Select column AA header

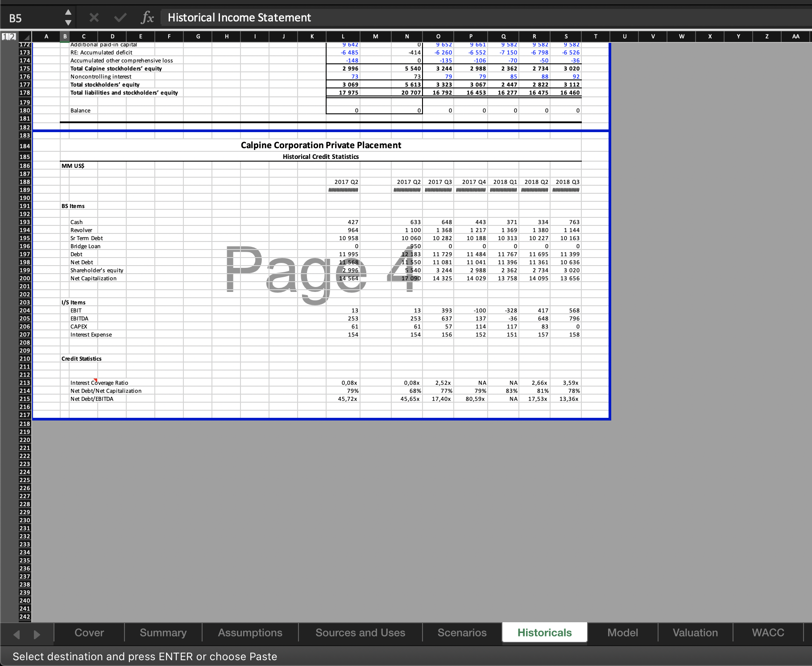tap(796, 37)
